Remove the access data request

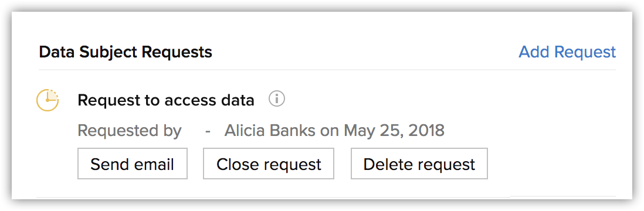click(419, 164)
